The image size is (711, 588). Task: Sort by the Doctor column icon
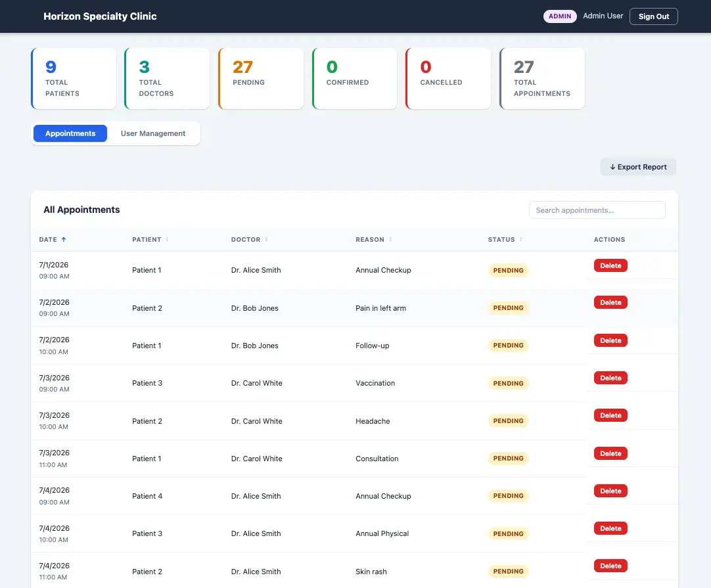point(267,239)
